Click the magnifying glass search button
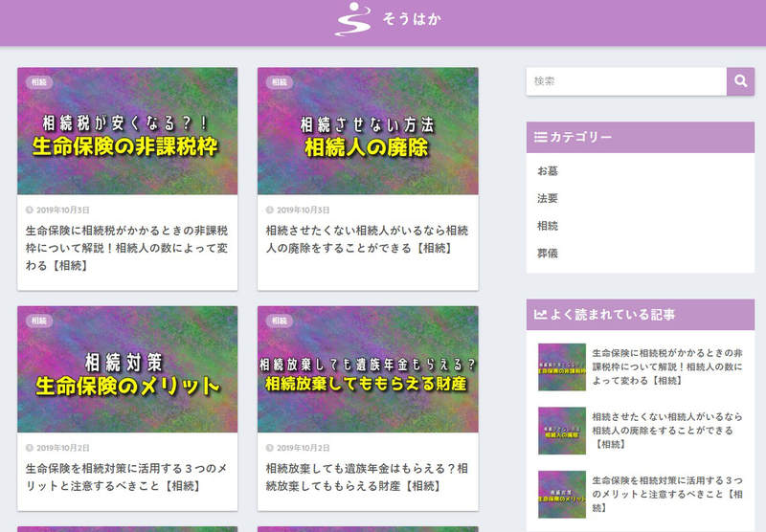Image resolution: width=766 pixels, height=532 pixels. coord(740,81)
